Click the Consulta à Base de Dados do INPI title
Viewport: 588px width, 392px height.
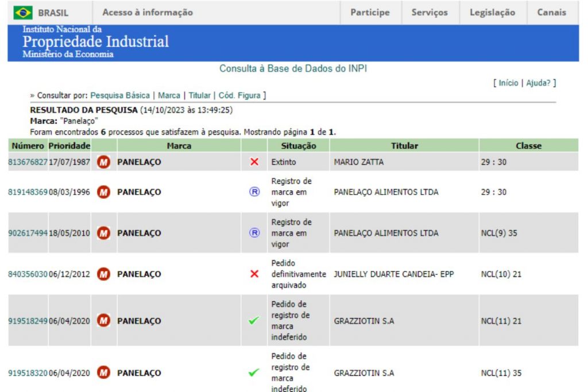(293, 68)
